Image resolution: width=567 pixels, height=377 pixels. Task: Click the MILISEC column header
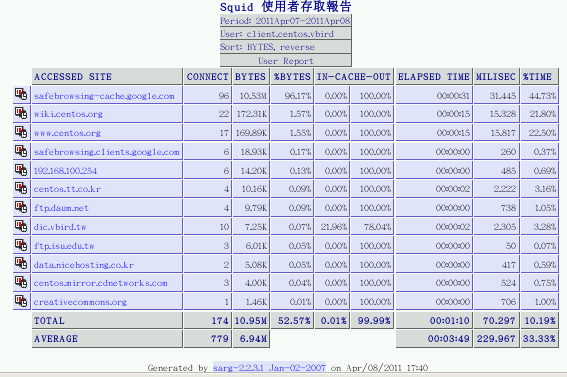pyautogui.click(x=496, y=77)
